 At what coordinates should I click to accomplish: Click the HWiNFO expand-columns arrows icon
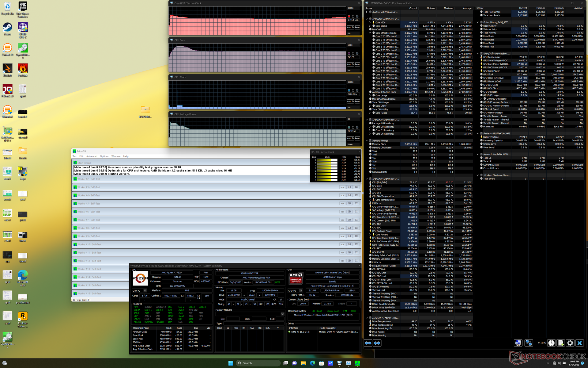click(368, 343)
